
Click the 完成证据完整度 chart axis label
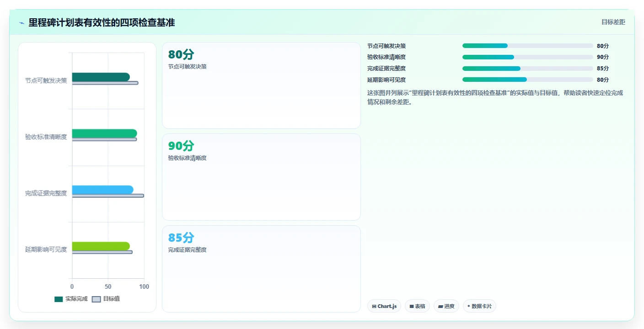click(46, 193)
